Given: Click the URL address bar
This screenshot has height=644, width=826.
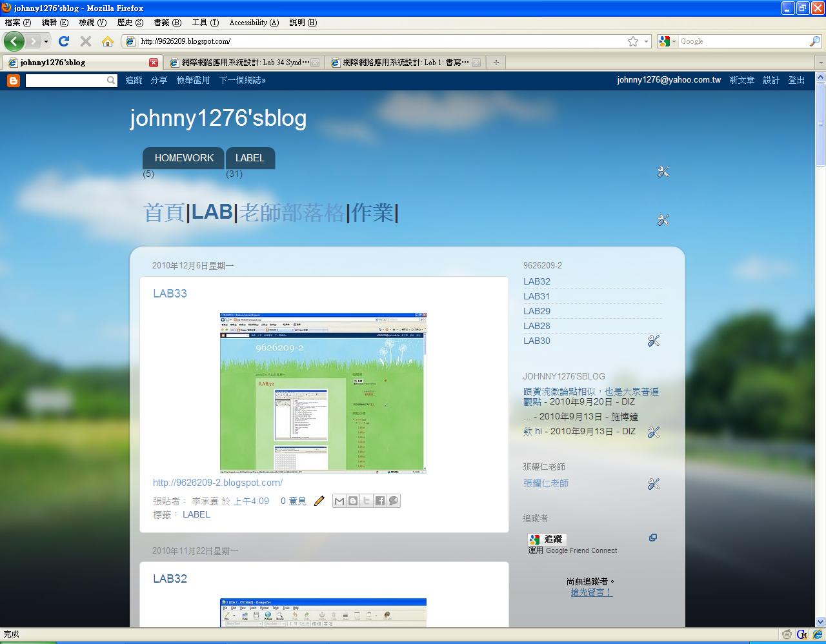Looking at the screenshot, I should click(381, 41).
